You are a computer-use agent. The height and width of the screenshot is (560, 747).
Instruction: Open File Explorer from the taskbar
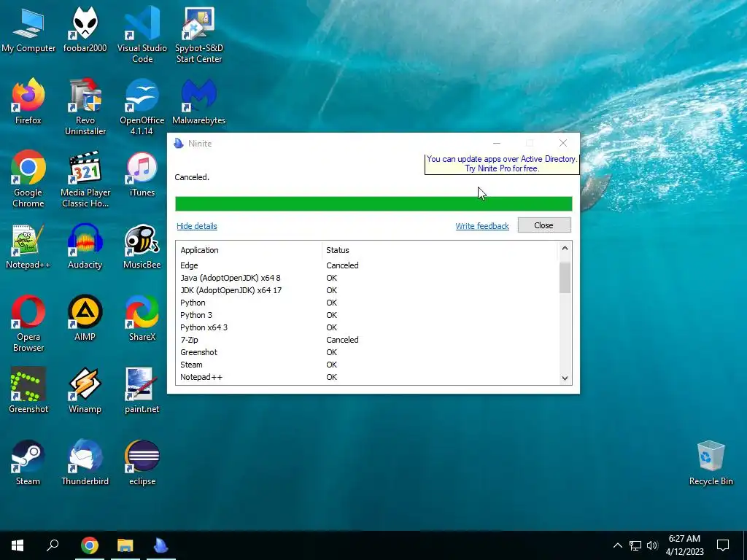[125, 545]
